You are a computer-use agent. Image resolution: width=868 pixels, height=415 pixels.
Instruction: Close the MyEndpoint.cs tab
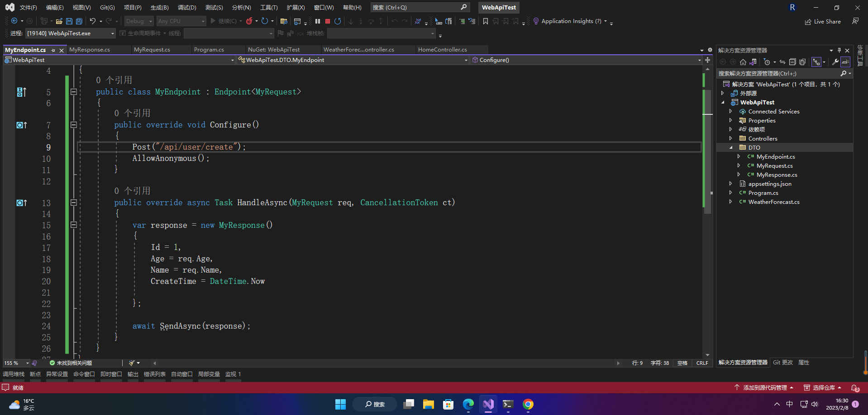[x=62, y=50]
